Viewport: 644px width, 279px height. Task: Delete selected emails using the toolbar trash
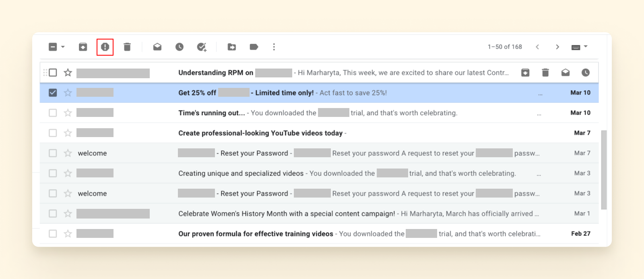point(127,47)
